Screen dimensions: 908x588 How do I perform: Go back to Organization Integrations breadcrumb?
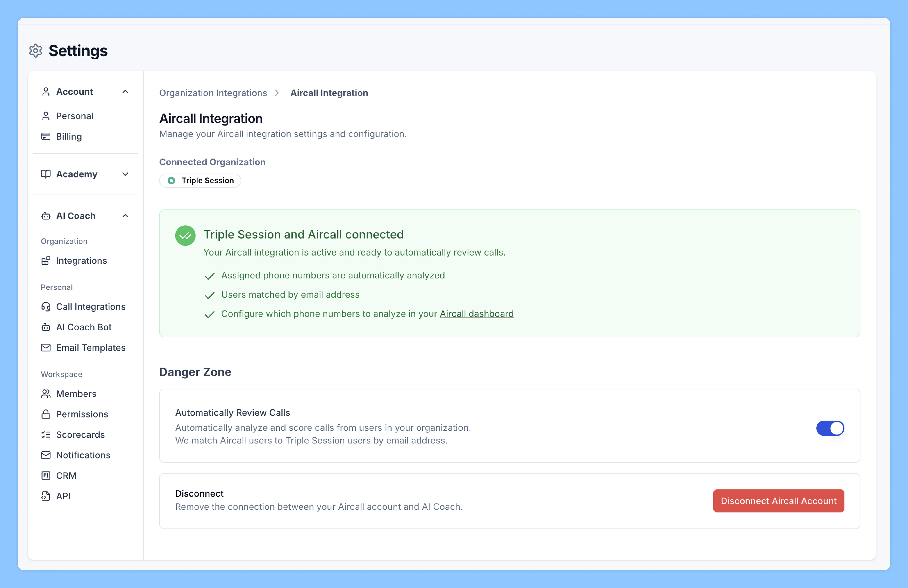pos(213,93)
